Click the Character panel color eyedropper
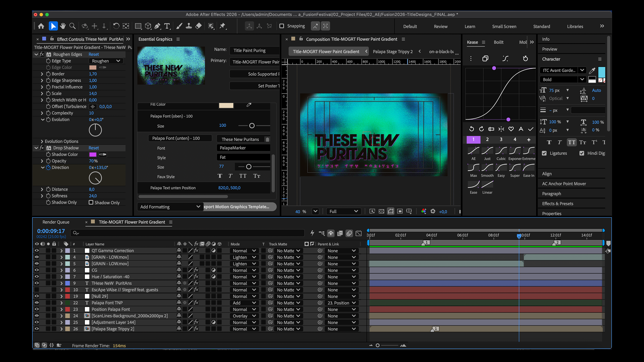This screenshot has width=644, height=362. (x=592, y=70)
